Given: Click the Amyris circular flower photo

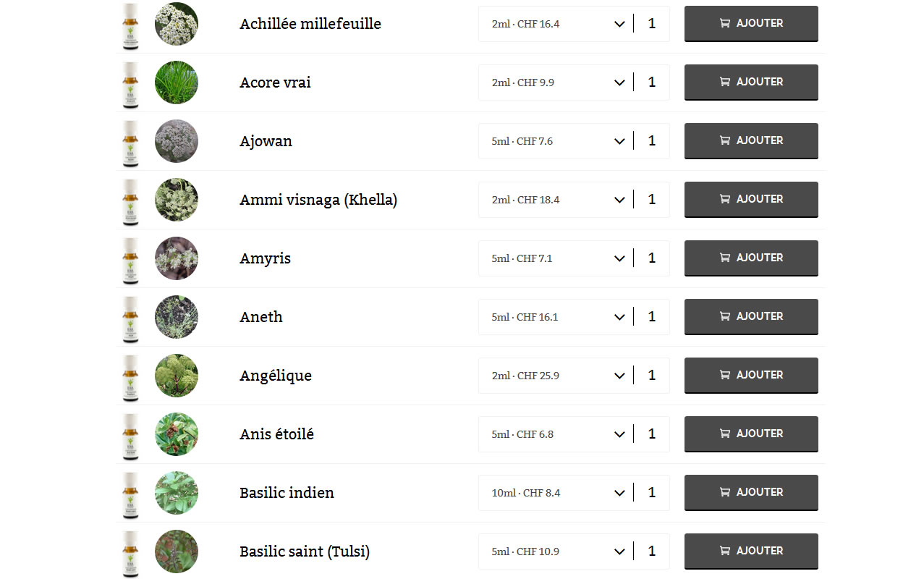Looking at the screenshot, I should [176, 258].
